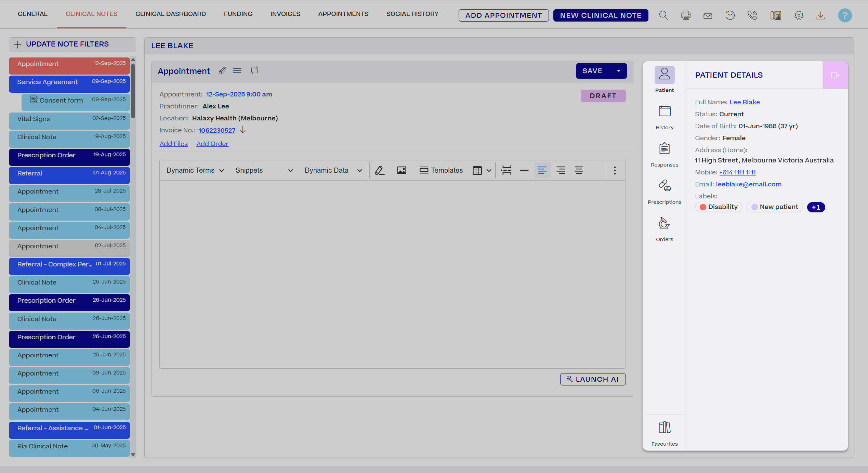Click the Launch AI button

click(593, 379)
